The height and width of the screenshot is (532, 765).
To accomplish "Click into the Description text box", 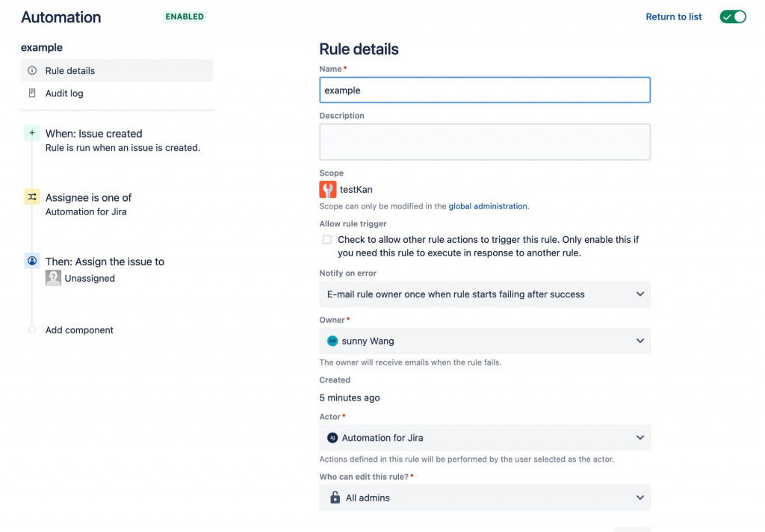I will [x=485, y=142].
